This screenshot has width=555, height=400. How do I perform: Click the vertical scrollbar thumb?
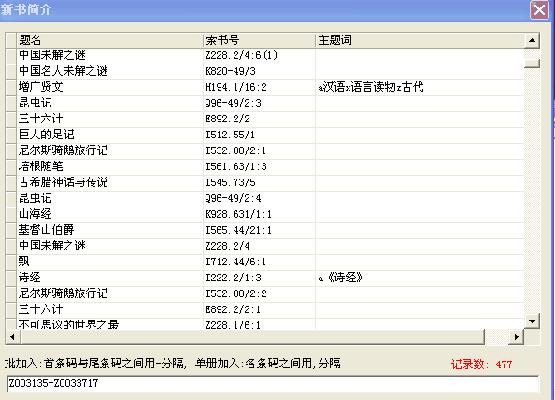click(x=532, y=63)
